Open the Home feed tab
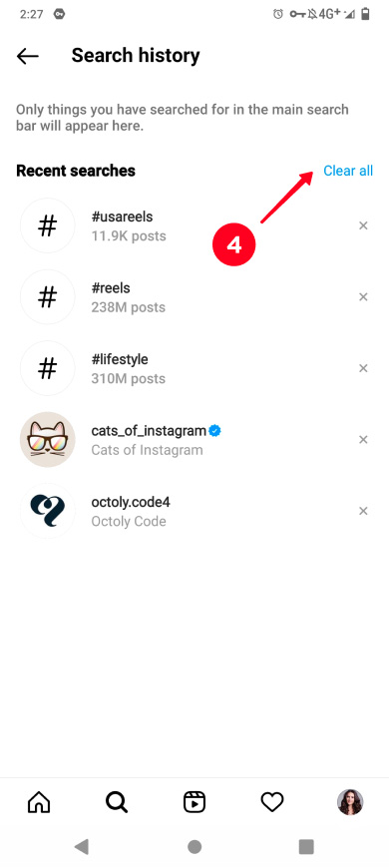Screen dimensions: 389x868 point(39,801)
